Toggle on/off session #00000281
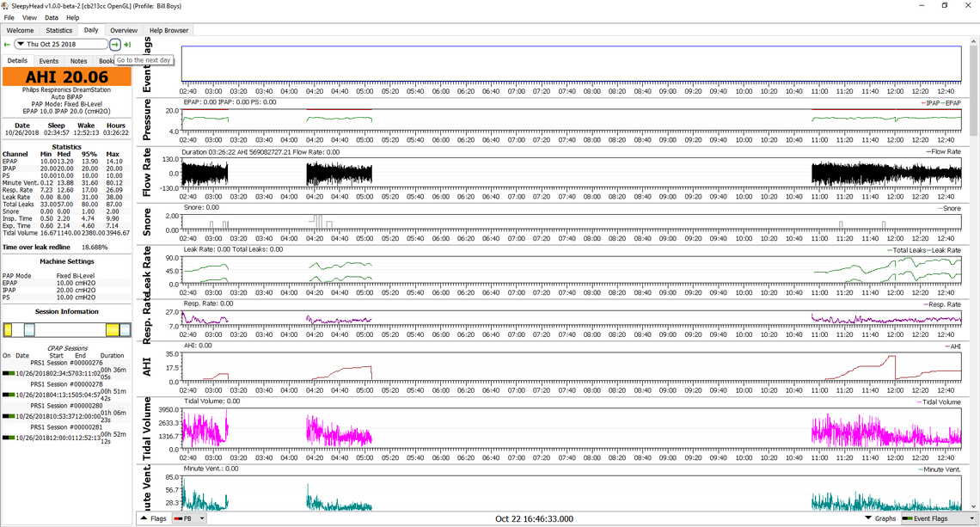 click(8, 438)
